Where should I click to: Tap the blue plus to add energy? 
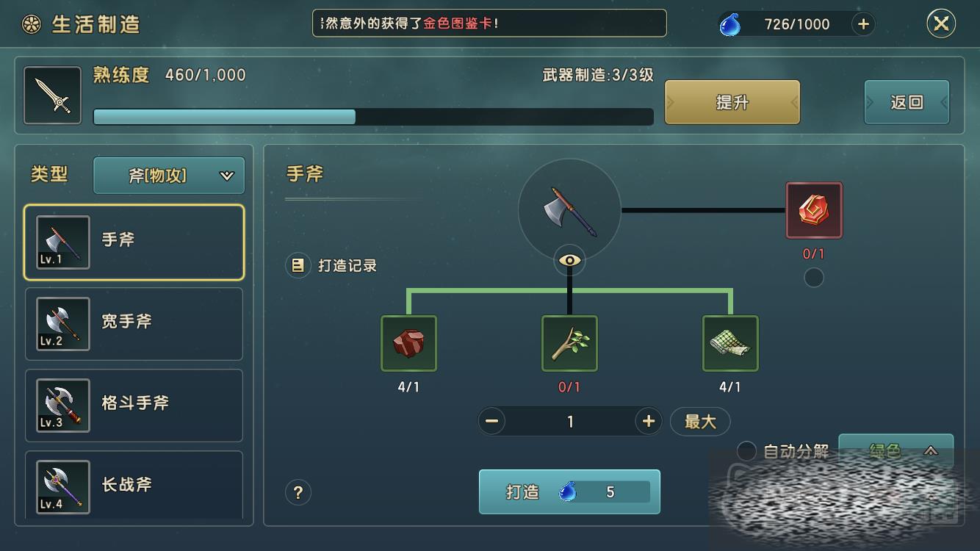click(x=863, y=24)
